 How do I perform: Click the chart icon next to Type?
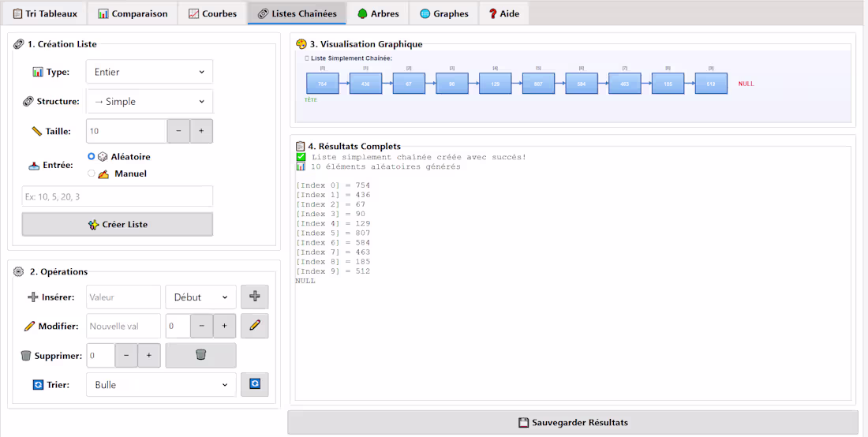pyautogui.click(x=38, y=72)
